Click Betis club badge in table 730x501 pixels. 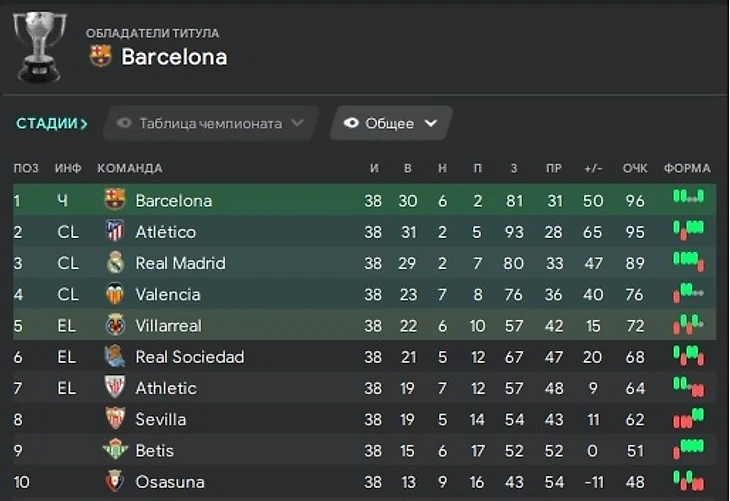click(115, 450)
